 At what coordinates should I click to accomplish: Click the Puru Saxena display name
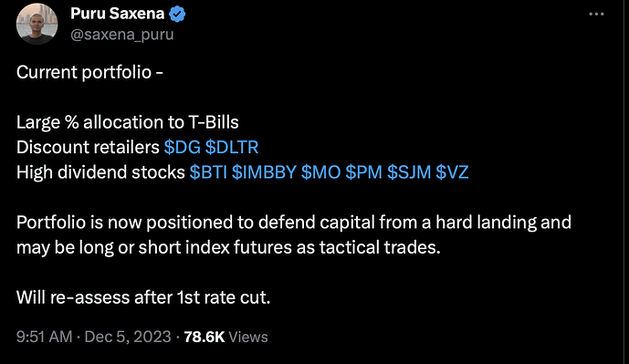(117, 14)
